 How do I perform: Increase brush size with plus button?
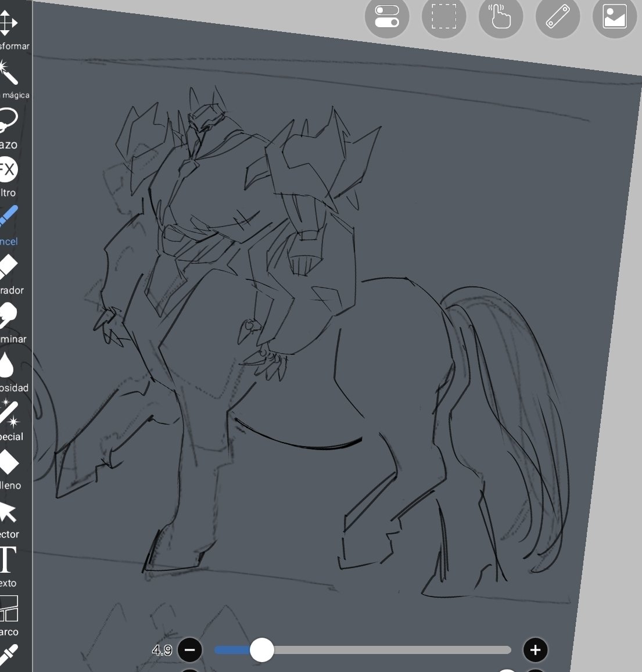(535, 650)
